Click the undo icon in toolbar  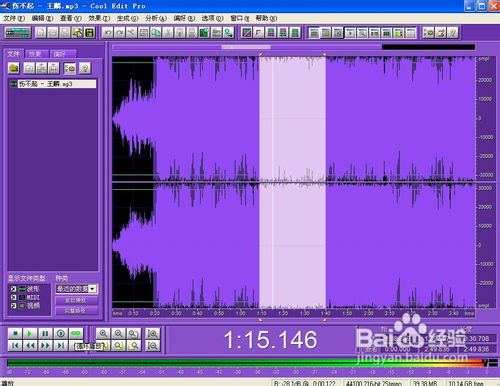107,33
